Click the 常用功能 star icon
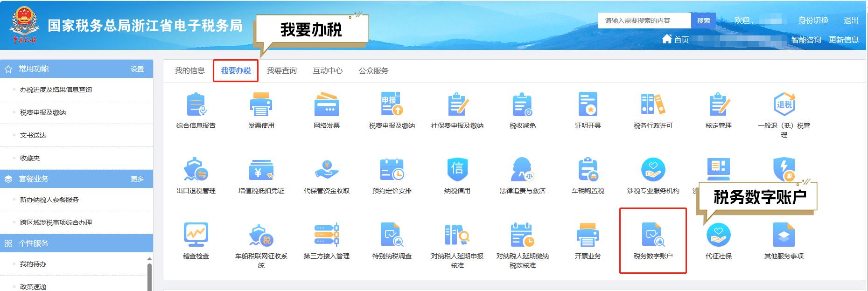This screenshot has width=868, height=291. click(8, 69)
